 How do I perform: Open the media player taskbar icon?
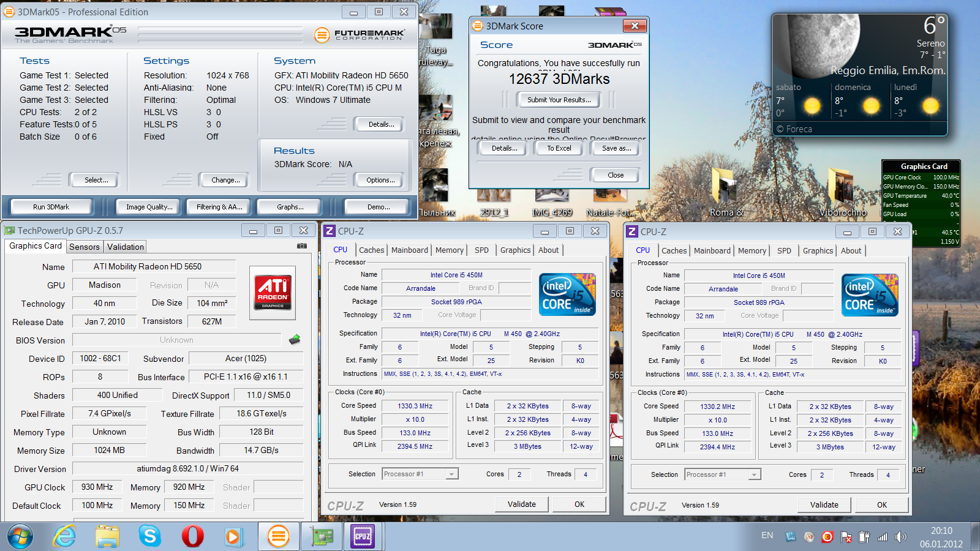point(233,537)
